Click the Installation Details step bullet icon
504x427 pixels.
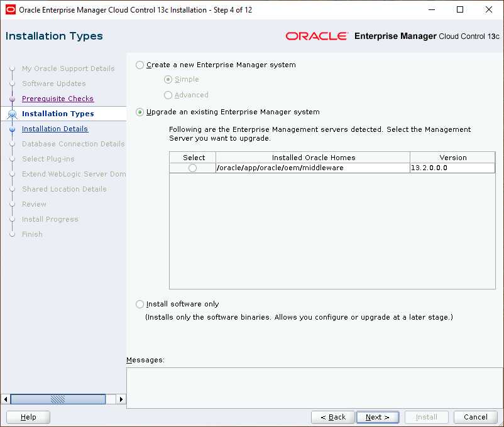[12, 129]
